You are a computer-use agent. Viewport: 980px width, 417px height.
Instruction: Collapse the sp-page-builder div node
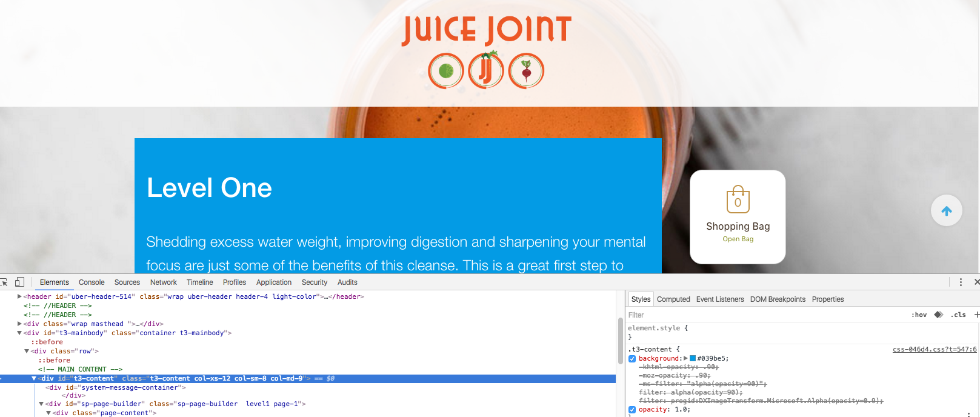click(41, 404)
